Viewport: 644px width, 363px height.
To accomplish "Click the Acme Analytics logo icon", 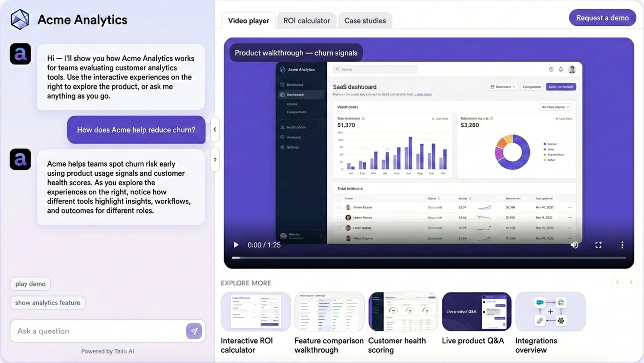I will click(20, 19).
